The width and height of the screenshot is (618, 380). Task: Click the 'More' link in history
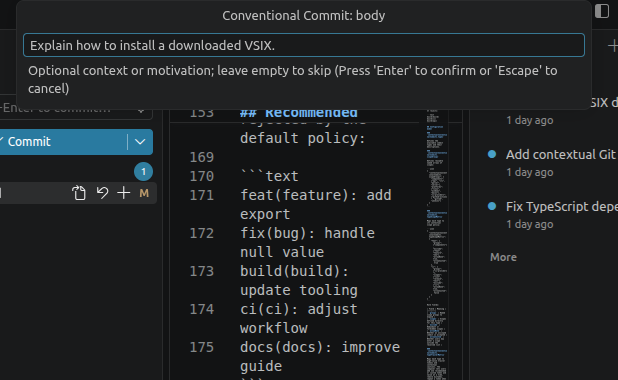click(x=503, y=257)
